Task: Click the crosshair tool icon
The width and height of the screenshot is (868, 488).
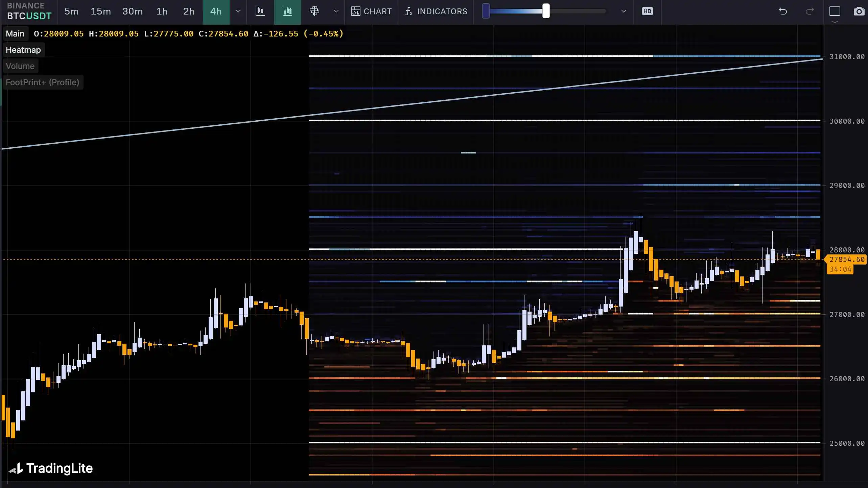Action: tap(314, 11)
